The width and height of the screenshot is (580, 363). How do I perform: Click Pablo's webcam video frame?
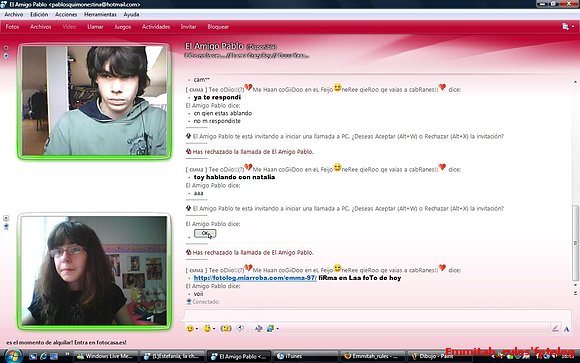pos(94,100)
